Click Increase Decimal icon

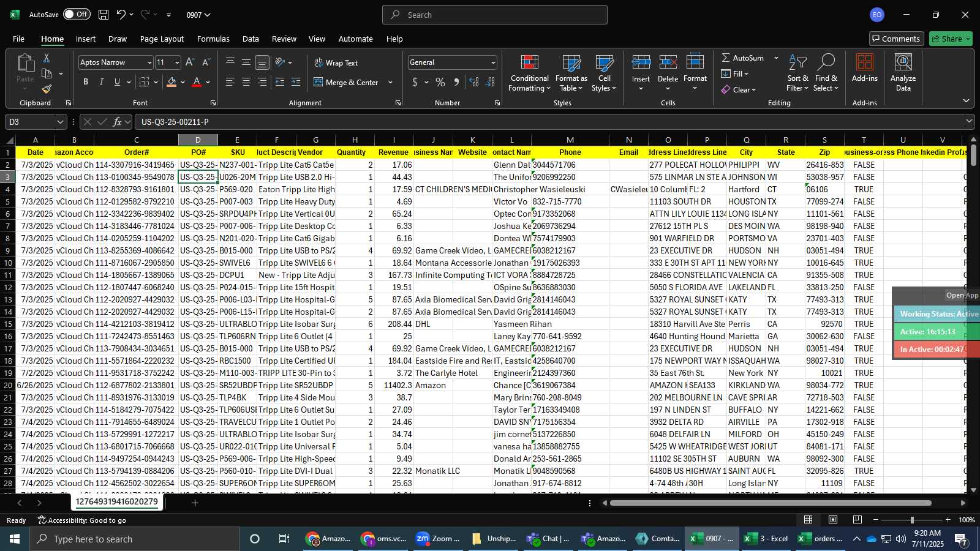click(x=474, y=82)
